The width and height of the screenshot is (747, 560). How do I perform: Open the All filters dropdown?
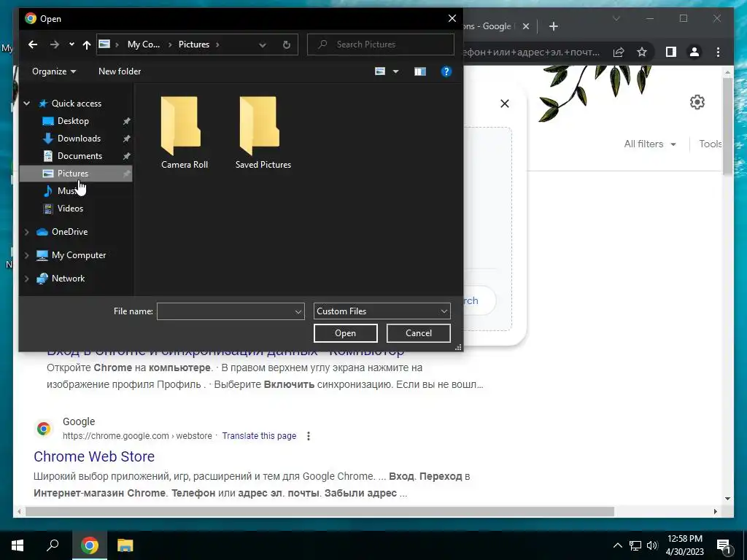(650, 144)
